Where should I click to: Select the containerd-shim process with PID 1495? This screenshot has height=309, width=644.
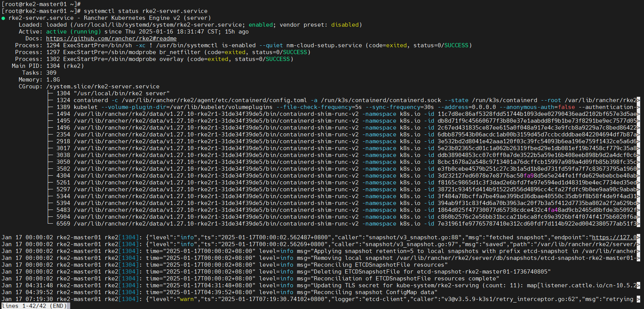[348, 121]
